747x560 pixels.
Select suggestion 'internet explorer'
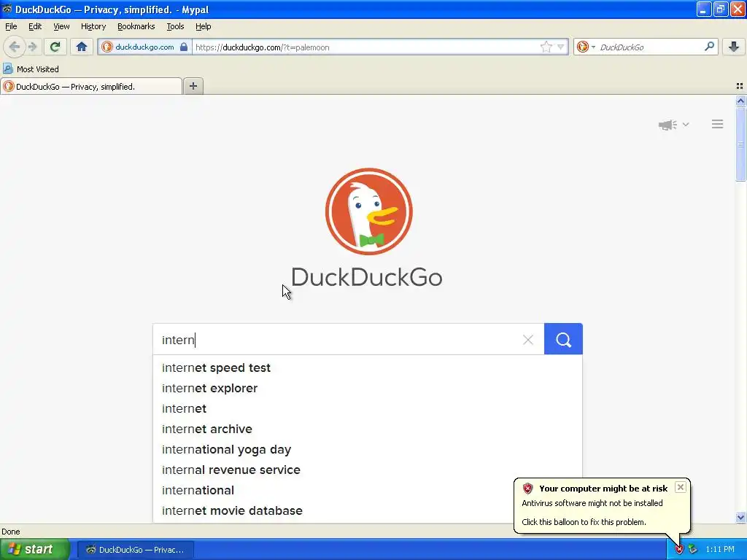pos(368,388)
